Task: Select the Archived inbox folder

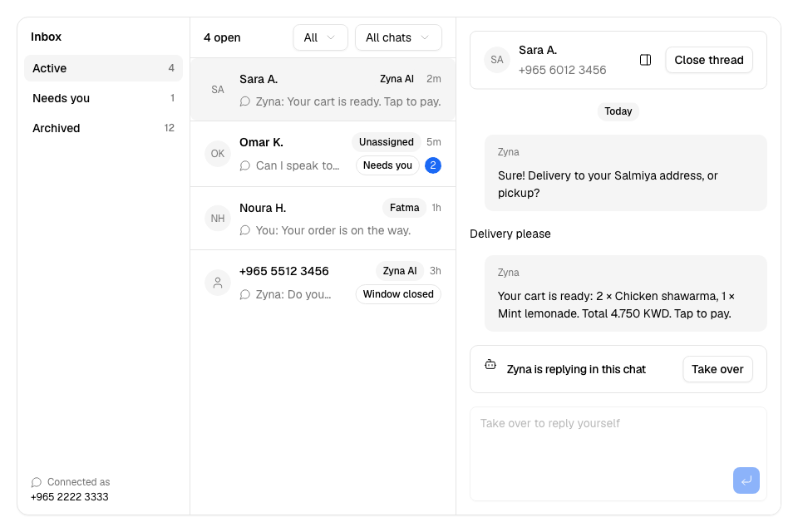Action: click(x=103, y=128)
